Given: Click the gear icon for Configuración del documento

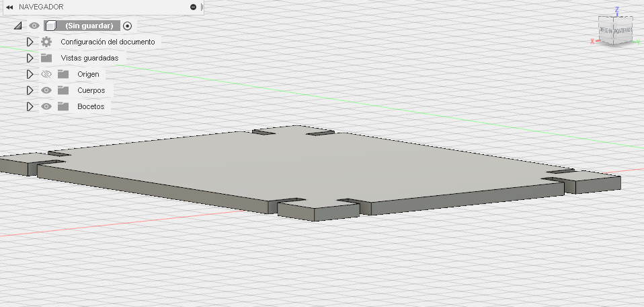Looking at the screenshot, I should [46, 42].
